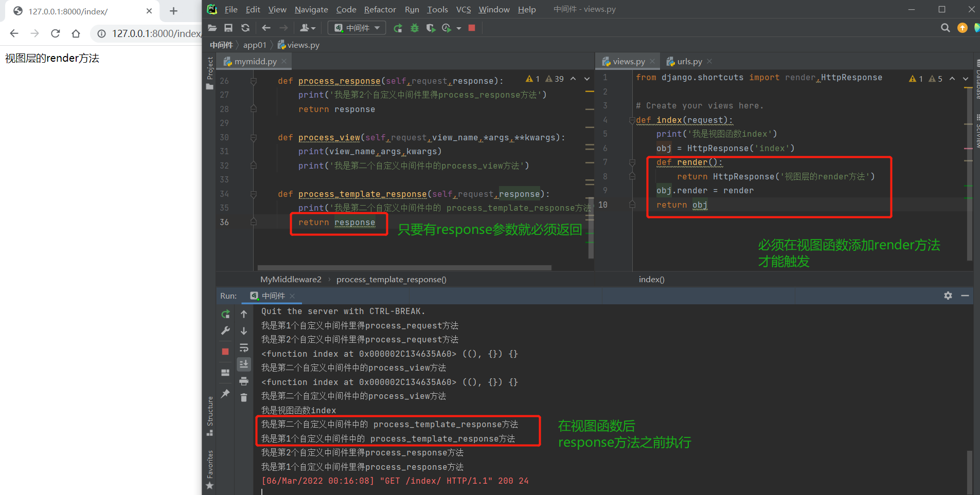Click the Search Everywhere magnifier icon
Image resolution: width=980 pixels, height=495 pixels.
945,28
